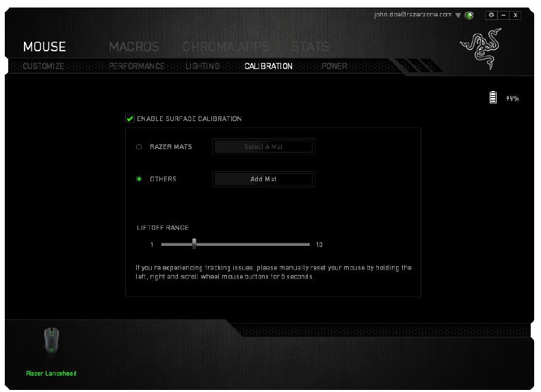Image resolution: width=541 pixels, height=392 pixels.
Task: Click the Razer Lancehead device label
Action: click(51, 374)
